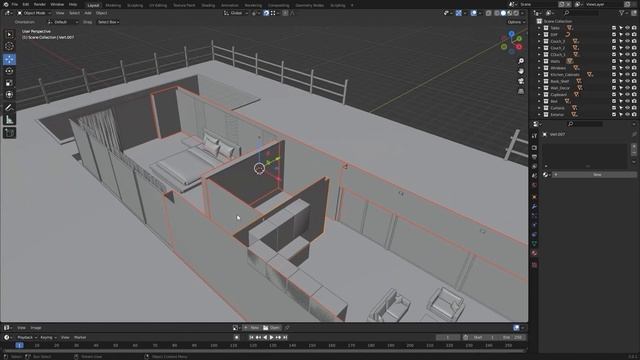Screen dimensions: 640x360
Task: Click New in the image editor header
Action: (x=252, y=328)
